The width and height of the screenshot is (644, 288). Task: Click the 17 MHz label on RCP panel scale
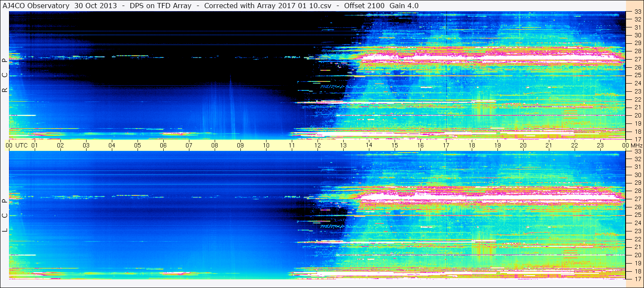[x=637, y=139]
